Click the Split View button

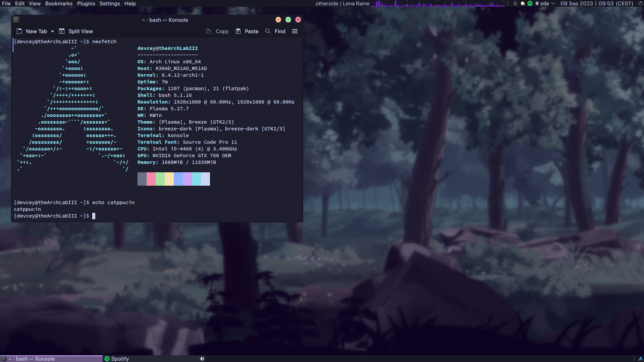76,31
